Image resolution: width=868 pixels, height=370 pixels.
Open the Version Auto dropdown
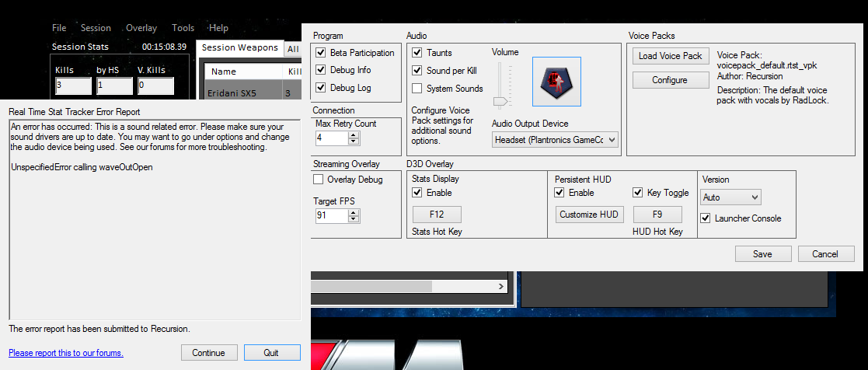click(730, 197)
